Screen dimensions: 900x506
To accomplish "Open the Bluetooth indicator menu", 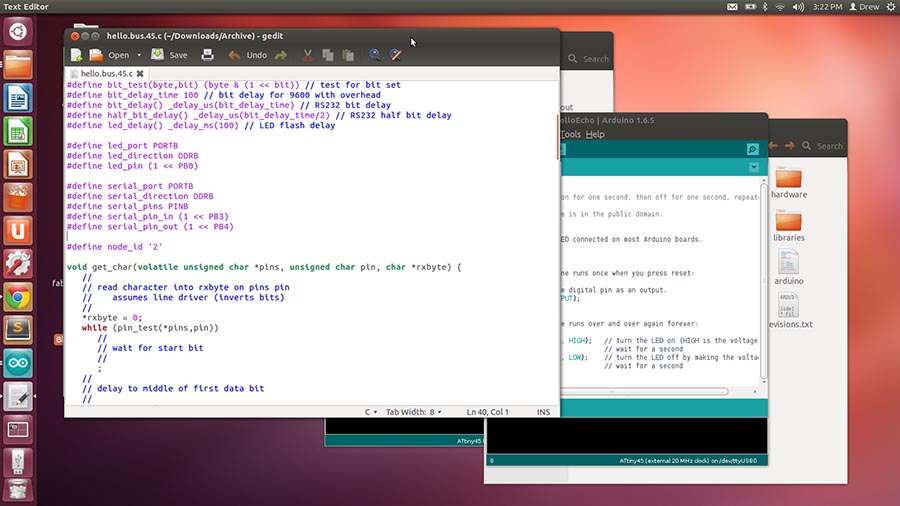I will click(x=765, y=7).
